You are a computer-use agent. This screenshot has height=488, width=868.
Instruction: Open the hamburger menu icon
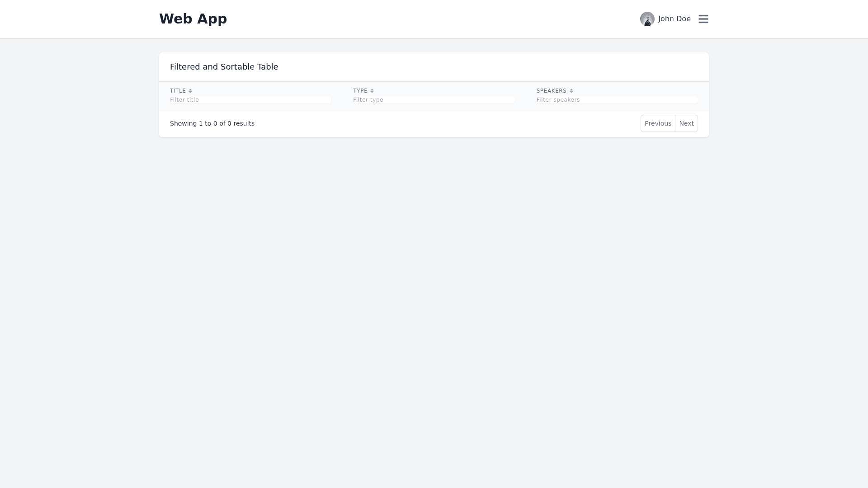[703, 19]
